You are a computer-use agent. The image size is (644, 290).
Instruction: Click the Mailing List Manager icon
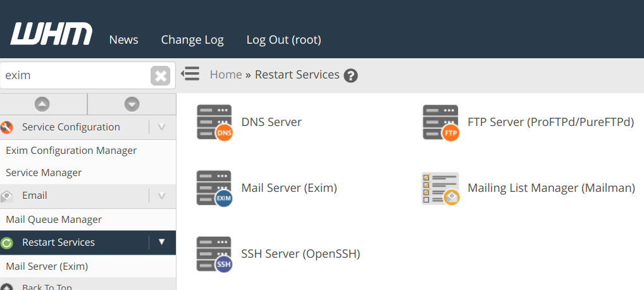coord(441,188)
